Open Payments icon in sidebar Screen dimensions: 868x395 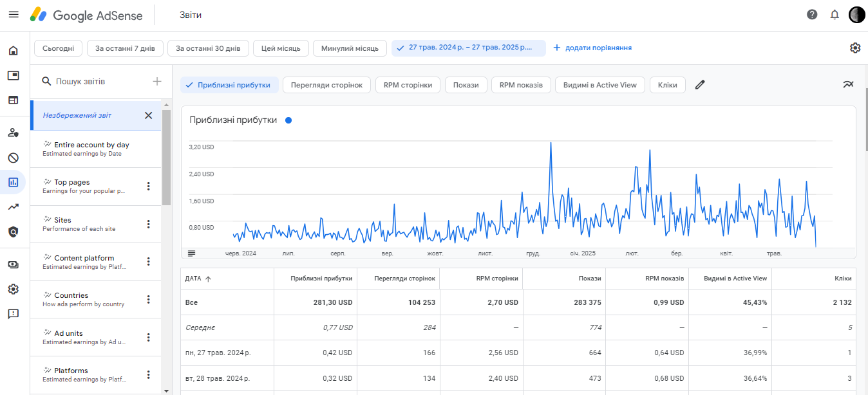13,264
